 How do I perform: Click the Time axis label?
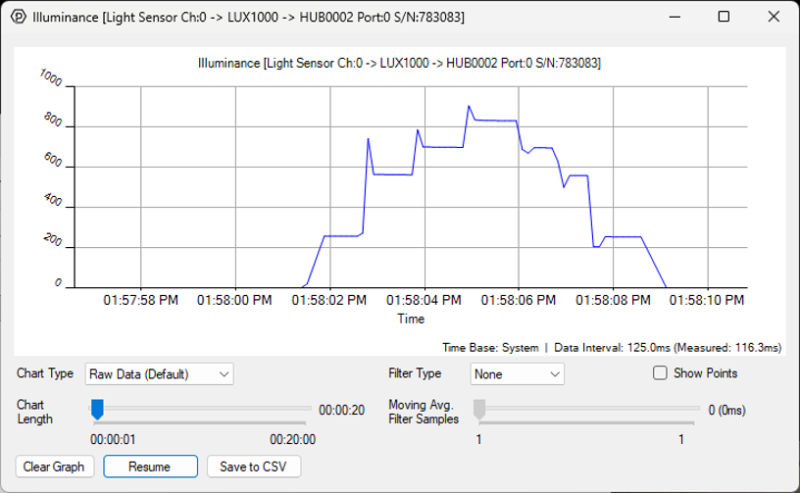(x=411, y=319)
